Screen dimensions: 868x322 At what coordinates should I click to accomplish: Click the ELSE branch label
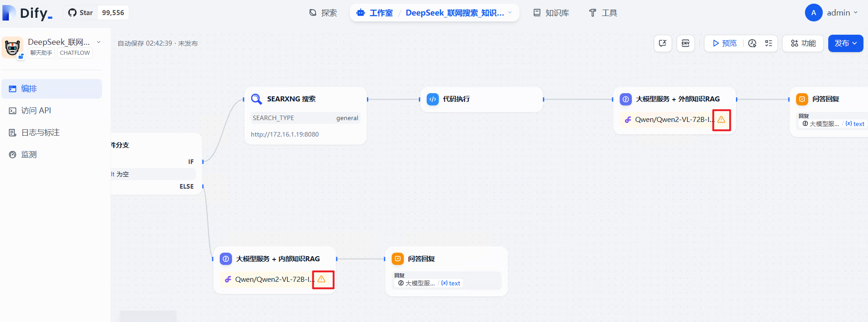pyautogui.click(x=186, y=186)
